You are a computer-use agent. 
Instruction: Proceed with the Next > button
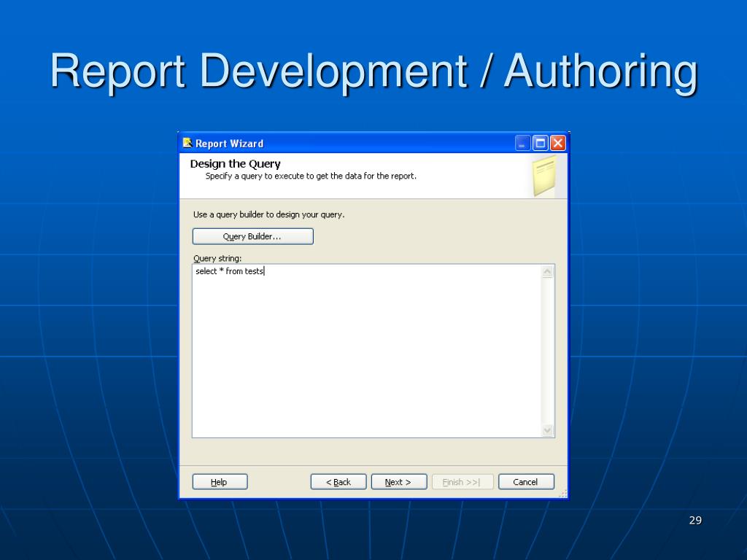point(399,482)
